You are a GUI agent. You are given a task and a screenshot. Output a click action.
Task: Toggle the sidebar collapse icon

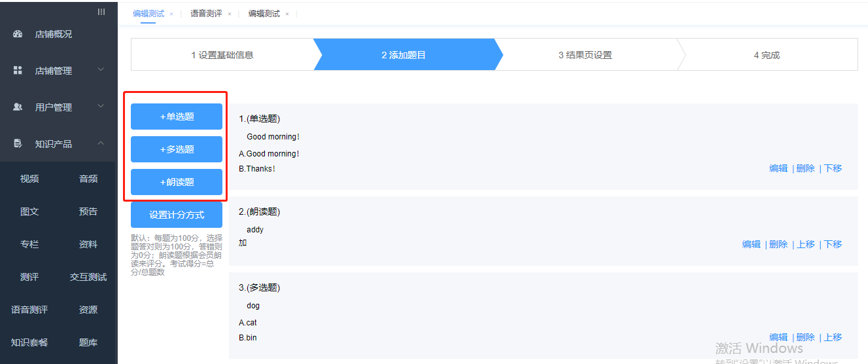coord(101,12)
